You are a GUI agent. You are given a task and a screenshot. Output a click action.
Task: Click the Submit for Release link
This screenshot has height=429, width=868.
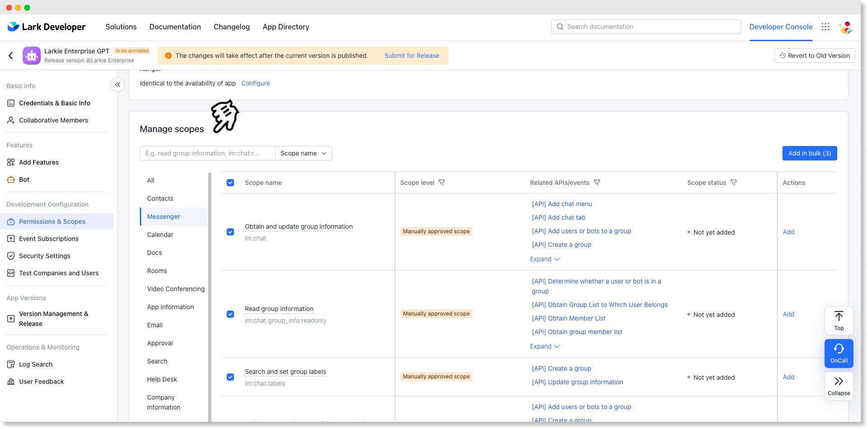pos(412,56)
